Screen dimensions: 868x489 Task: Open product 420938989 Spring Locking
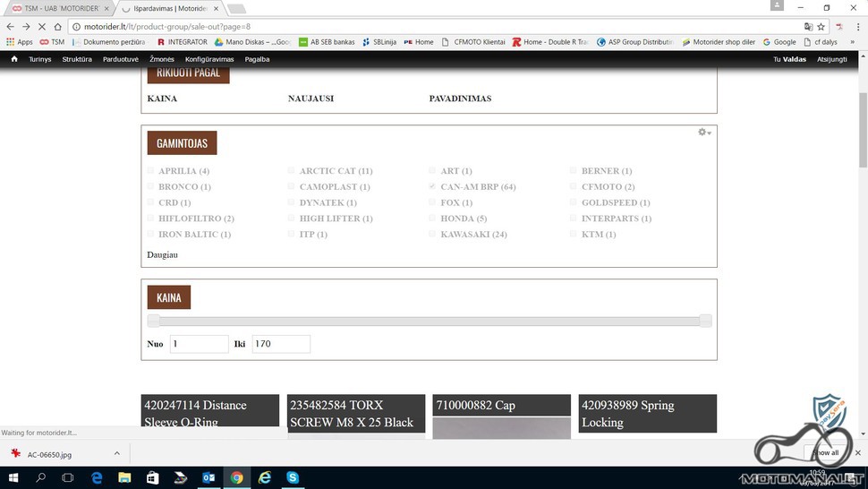pyautogui.click(x=648, y=414)
